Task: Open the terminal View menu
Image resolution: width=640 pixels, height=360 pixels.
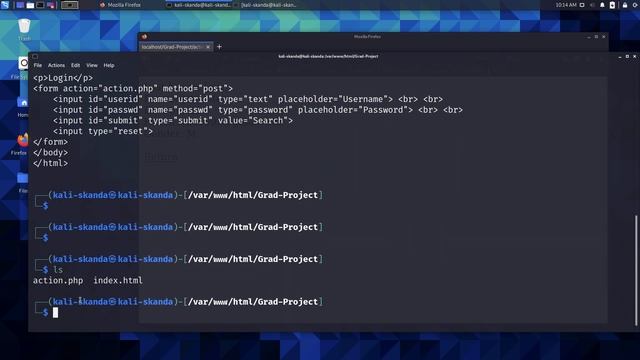Action: pos(92,65)
